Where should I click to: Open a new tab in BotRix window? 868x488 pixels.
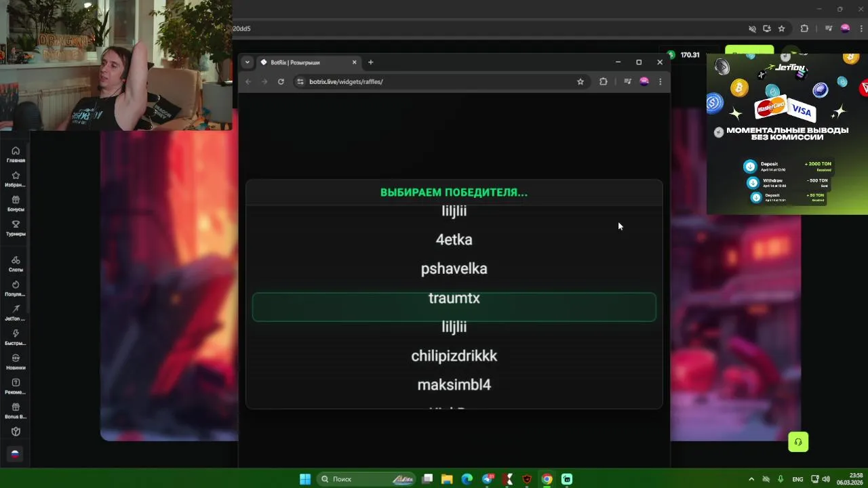[370, 62]
